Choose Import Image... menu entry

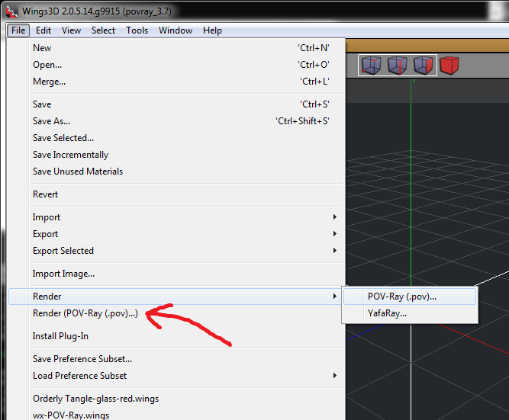point(176,274)
